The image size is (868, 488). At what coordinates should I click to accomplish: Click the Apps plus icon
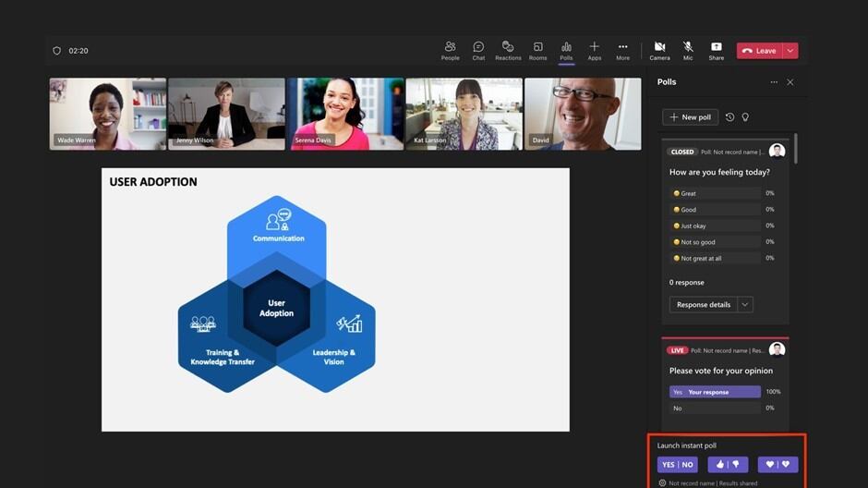tap(594, 51)
